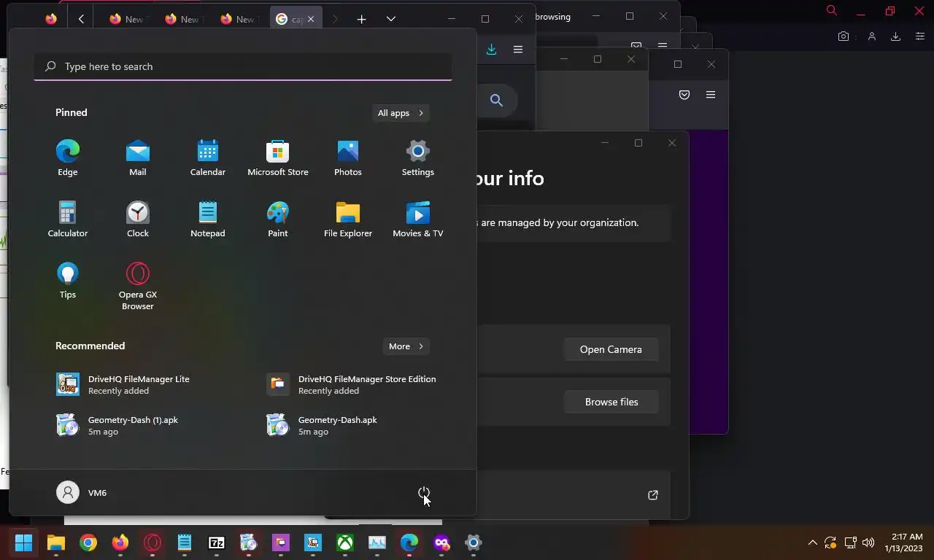
Task: Launch the Mail app from Start
Action: pyautogui.click(x=138, y=158)
